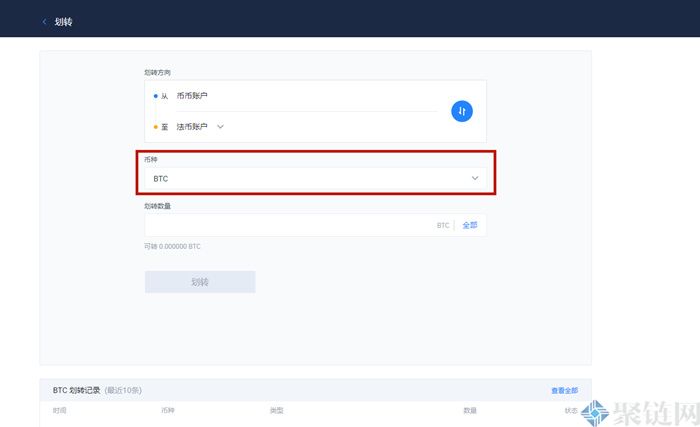Screen dimensions: 700x427
Task: Swap transfer direction with the blue round button
Action: [462, 111]
